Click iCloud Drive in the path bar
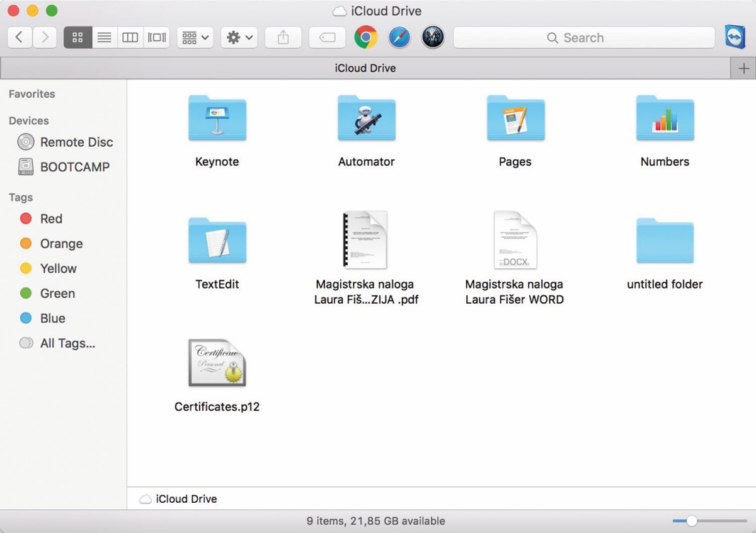This screenshot has width=756, height=533. 178,499
